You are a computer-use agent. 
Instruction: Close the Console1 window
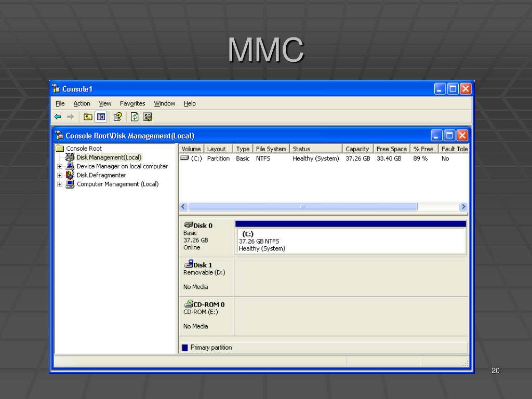(x=465, y=89)
